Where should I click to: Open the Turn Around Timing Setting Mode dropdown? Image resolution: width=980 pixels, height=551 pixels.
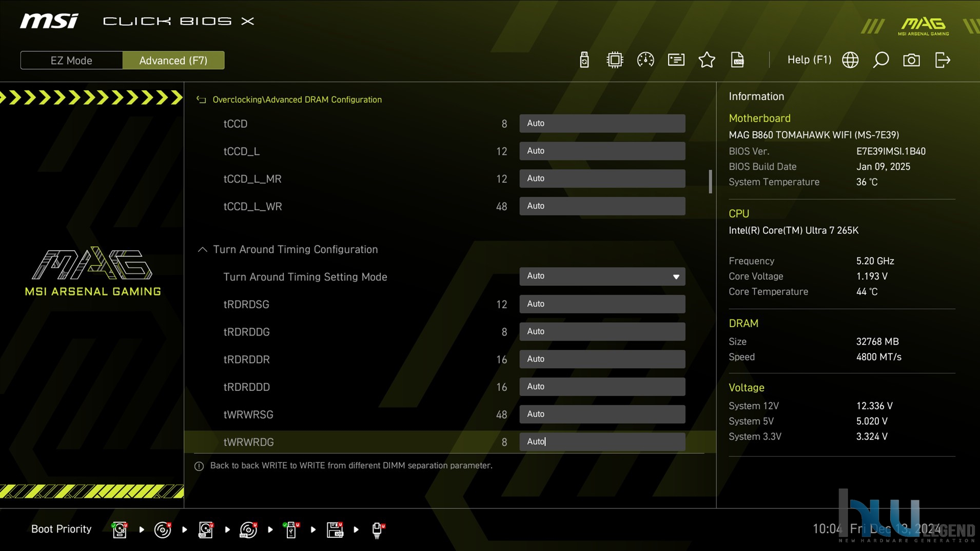click(602, 276)
